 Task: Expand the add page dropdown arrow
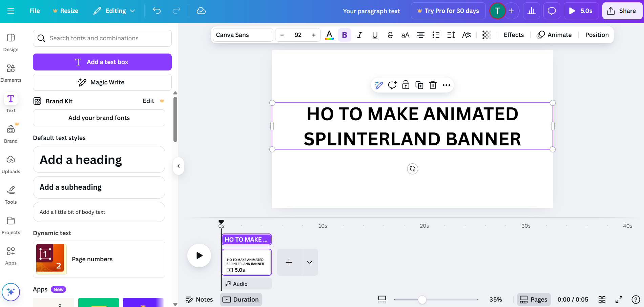[x=310, y=262]
